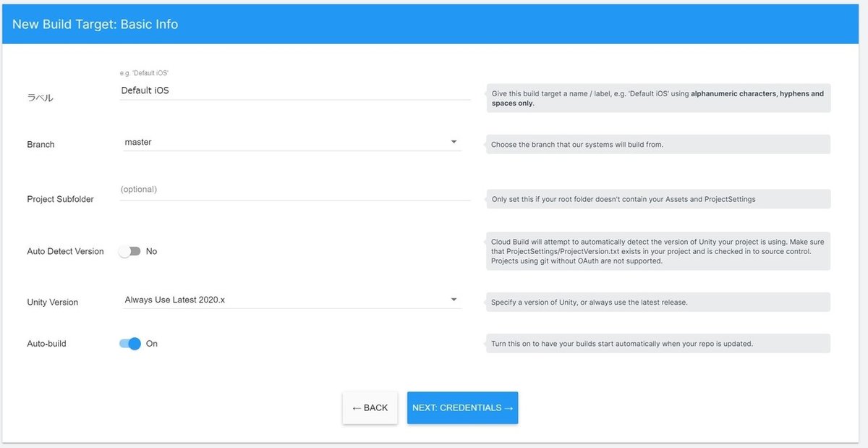The image size is (868, 448).
Task: Focus the Project Subfolder optional input field
Action: pyautogui.click(x=295, y=190)
